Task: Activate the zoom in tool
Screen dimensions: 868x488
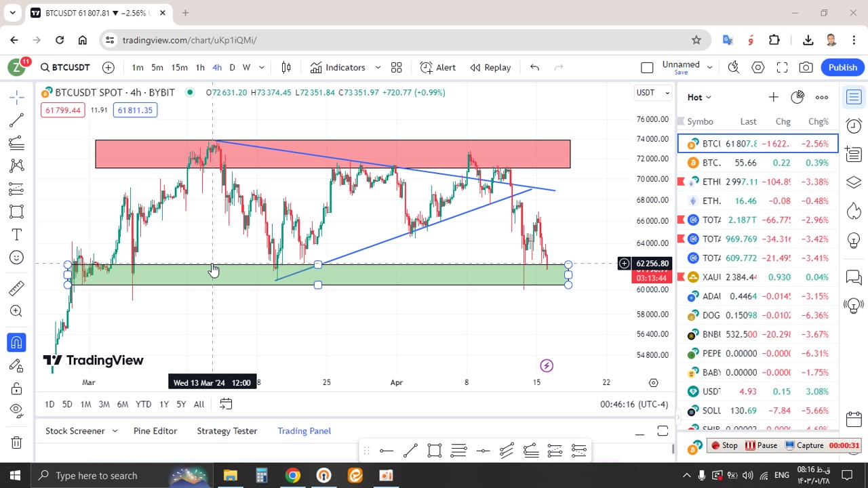Action: click(x=17, y=311)
